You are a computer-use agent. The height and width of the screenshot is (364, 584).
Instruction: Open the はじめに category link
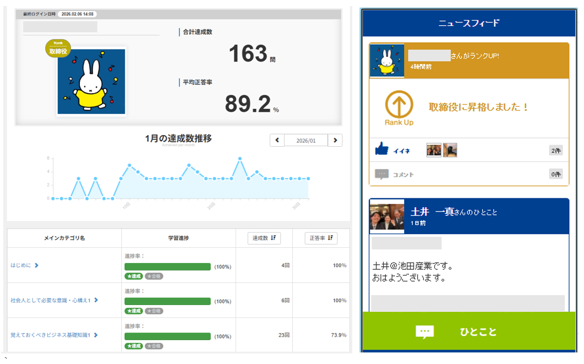pyautogui.click(x=25, y=265)
